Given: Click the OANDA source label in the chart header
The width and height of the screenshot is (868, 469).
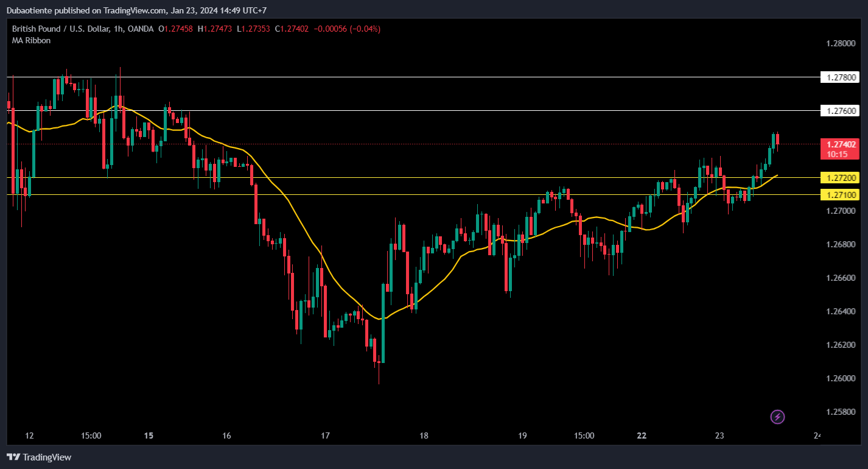Looking at the screenshot, I should click(141, 29).
